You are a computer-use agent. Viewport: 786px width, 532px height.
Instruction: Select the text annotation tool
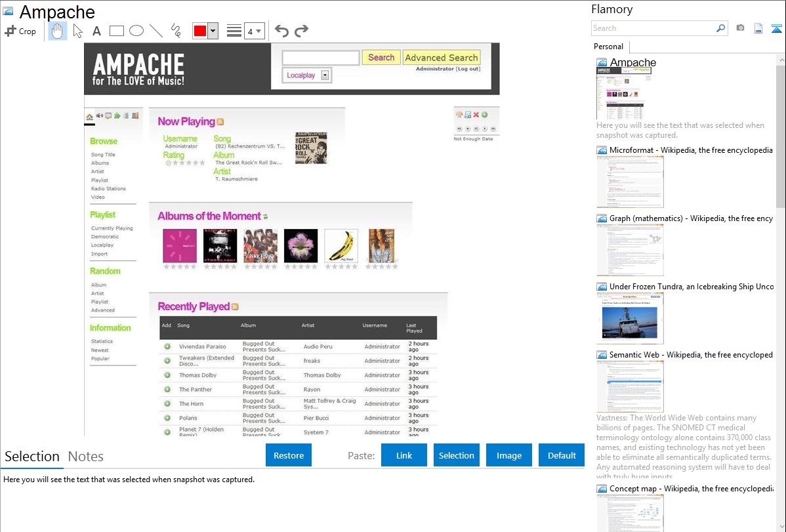point(96,31)
